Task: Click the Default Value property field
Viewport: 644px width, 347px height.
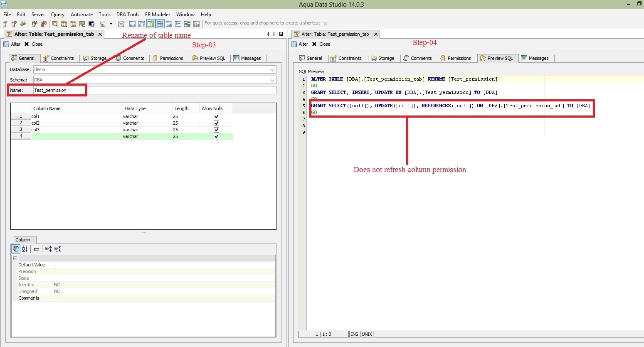Action: click(165, 265)
